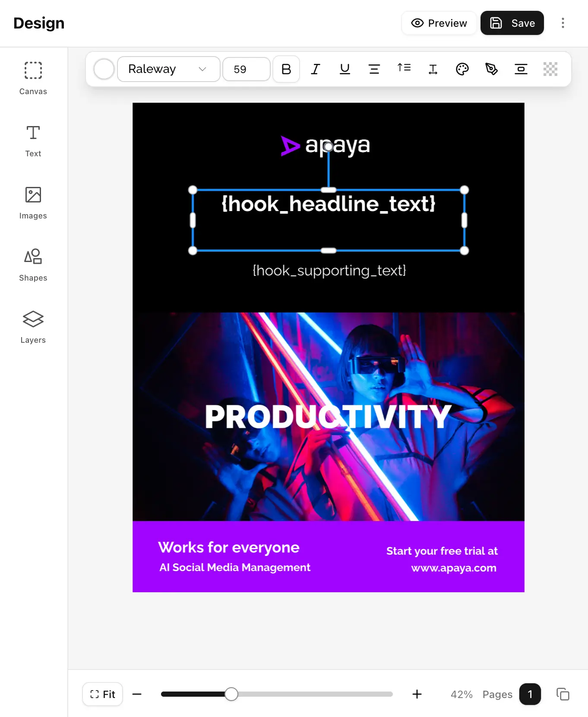Click the Preview button
Viewport: 588px width, 717px height.
(x=439, y=23)
